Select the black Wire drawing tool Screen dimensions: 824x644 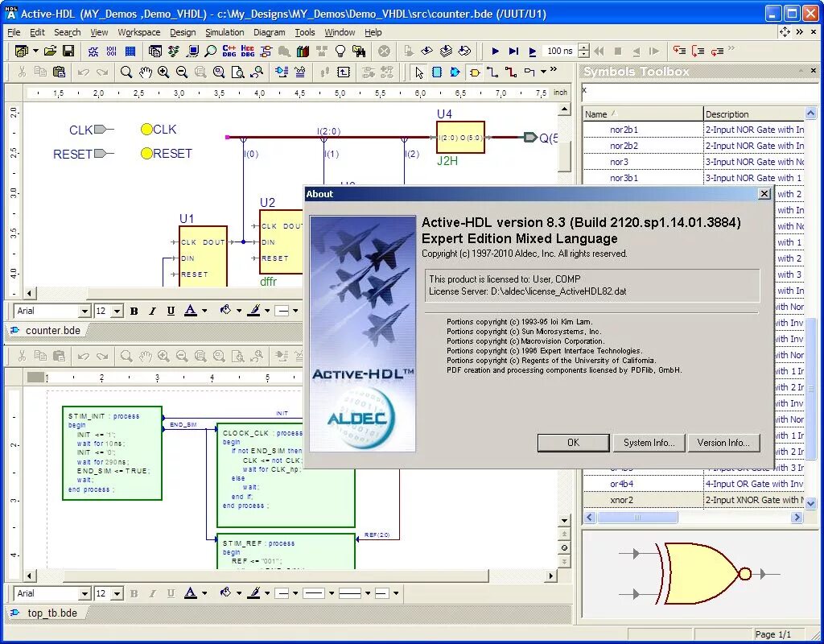tap(492, 72)
